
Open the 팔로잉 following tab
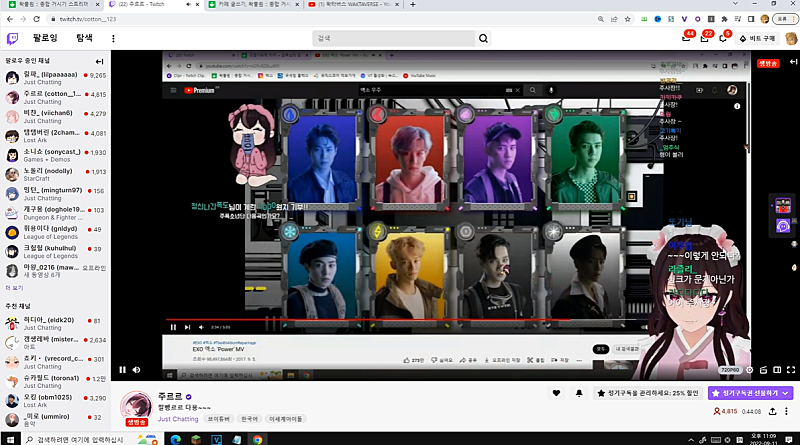[45, 38]
